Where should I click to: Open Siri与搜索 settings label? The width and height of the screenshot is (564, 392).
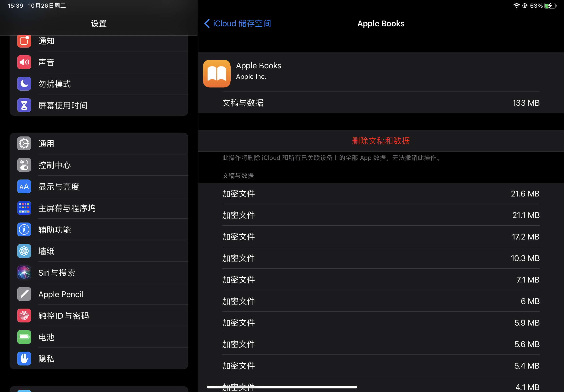coord(57,273)
